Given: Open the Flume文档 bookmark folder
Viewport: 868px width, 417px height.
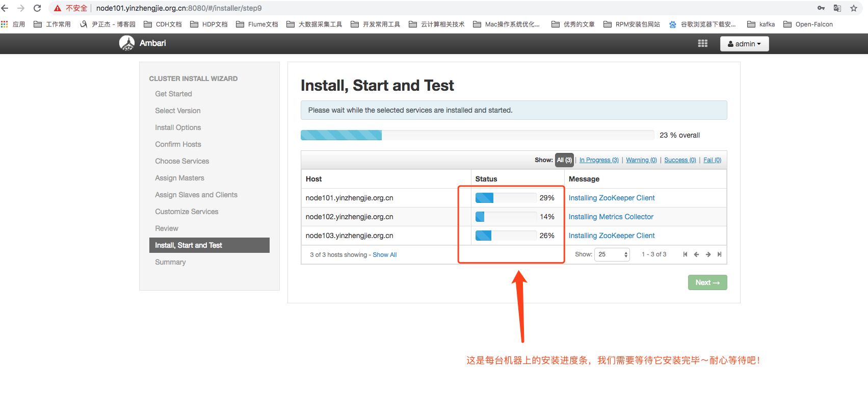Looking at the screenshot, I should pos(257,24).
